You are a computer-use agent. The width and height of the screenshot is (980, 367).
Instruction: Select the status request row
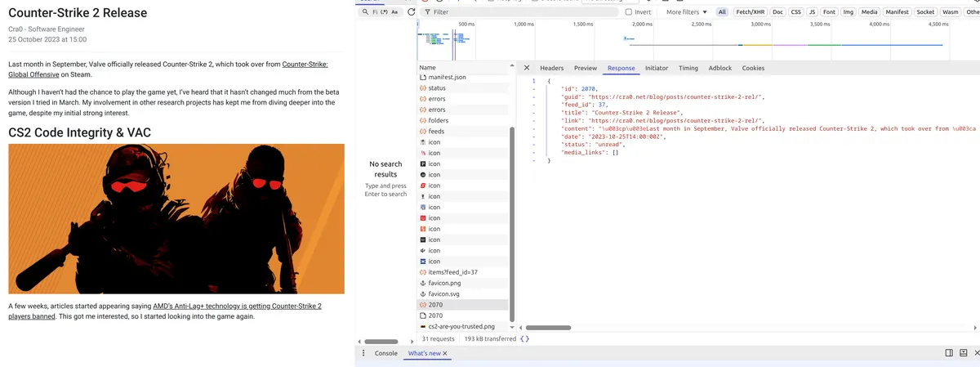pyautogui.click(x=464, y=87)
